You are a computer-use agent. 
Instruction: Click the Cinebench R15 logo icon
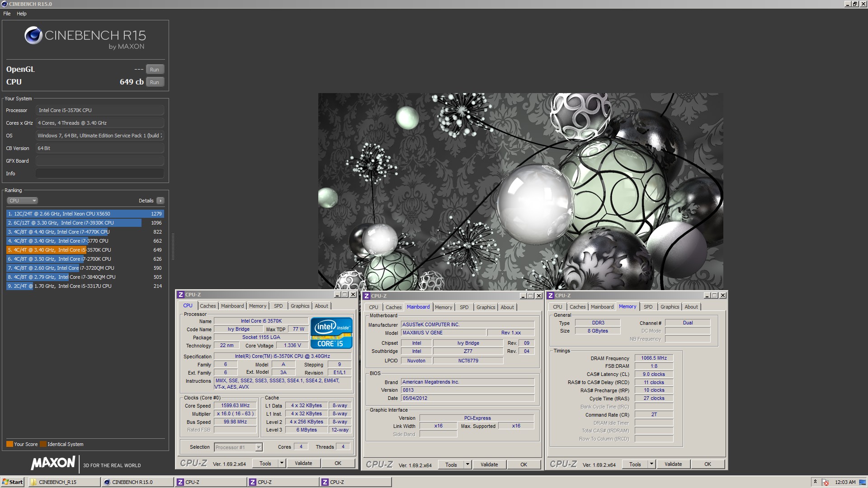33,35
